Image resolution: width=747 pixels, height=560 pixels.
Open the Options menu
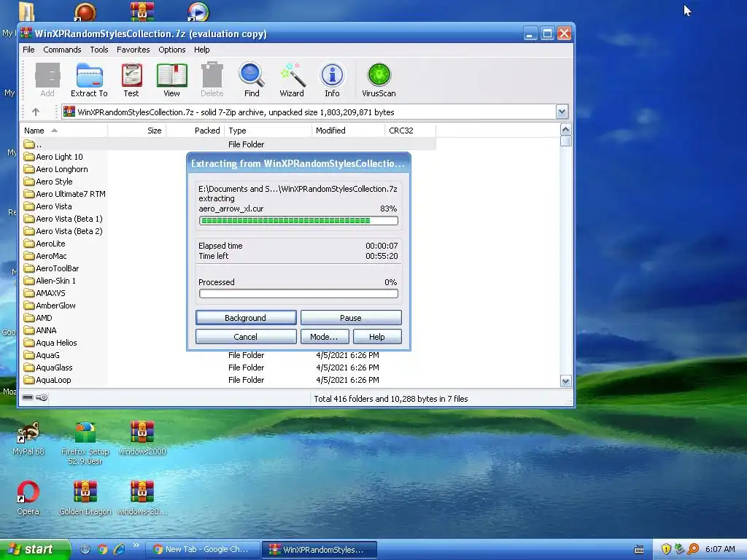coord(172,50)
